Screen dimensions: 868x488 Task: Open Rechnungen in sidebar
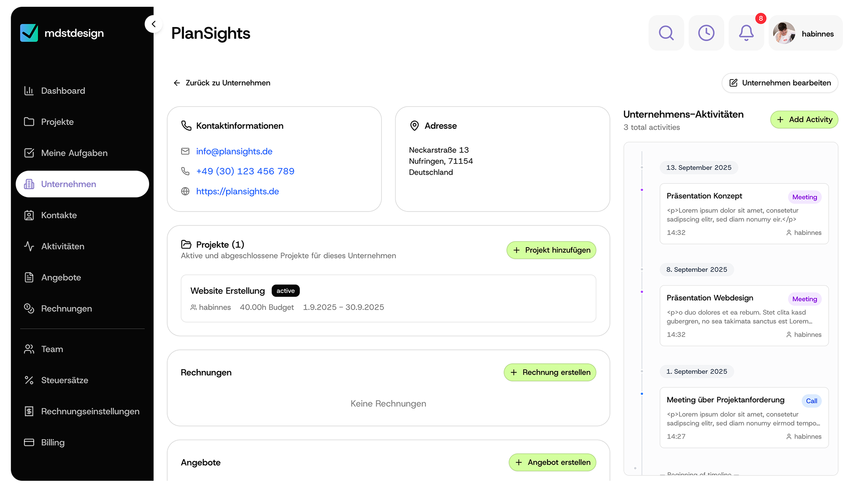[66, 309]
